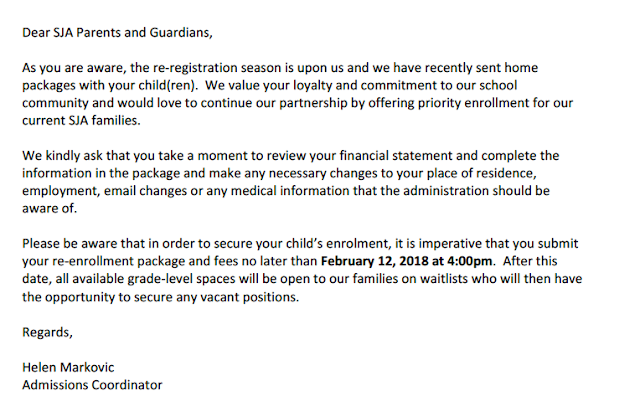Screen dimensions: 640x396
Task: Click the greeting 'Dear SJA Parents and Guardians'
Action: 117,32
